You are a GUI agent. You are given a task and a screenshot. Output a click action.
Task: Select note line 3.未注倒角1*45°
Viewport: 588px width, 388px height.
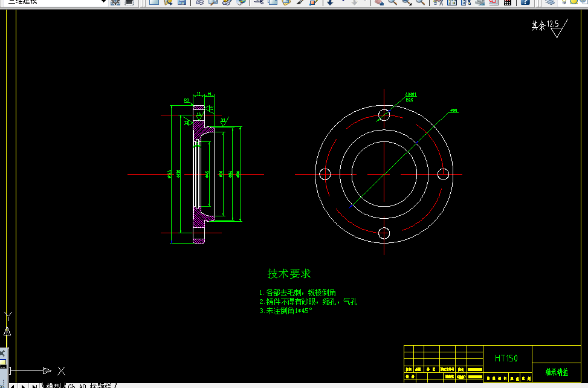pyautogui.click(x=286, y=311)
